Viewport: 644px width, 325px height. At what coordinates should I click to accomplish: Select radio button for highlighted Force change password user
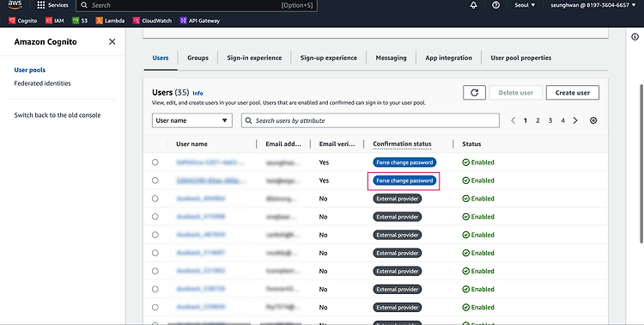click(x=155, y=181)
